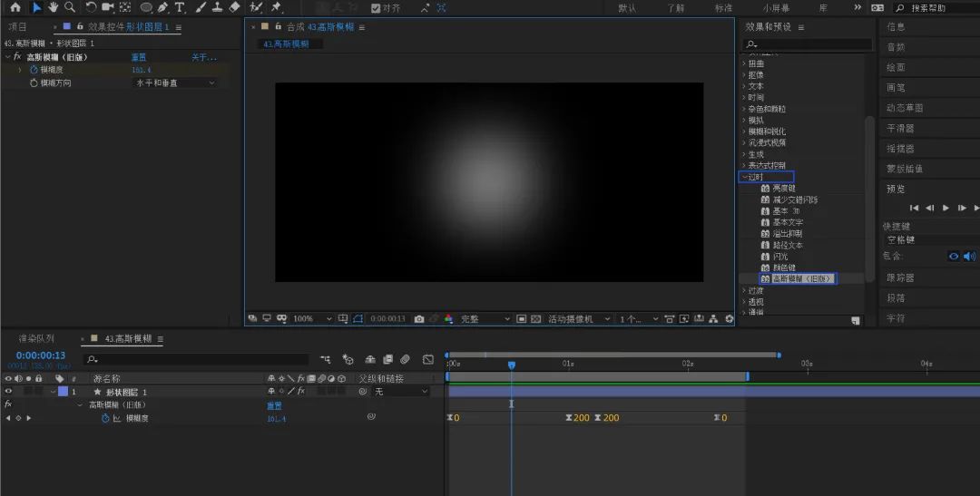Toggle the 高斯模糊 fx switch in Effect Controls
The image size is (980, 496).
pos(17,57)
